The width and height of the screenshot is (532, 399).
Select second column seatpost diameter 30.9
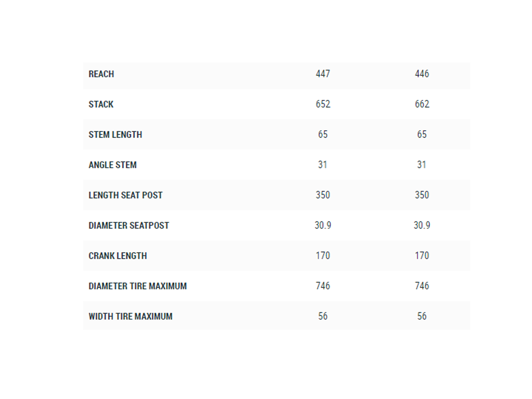(x=422, y=225)
